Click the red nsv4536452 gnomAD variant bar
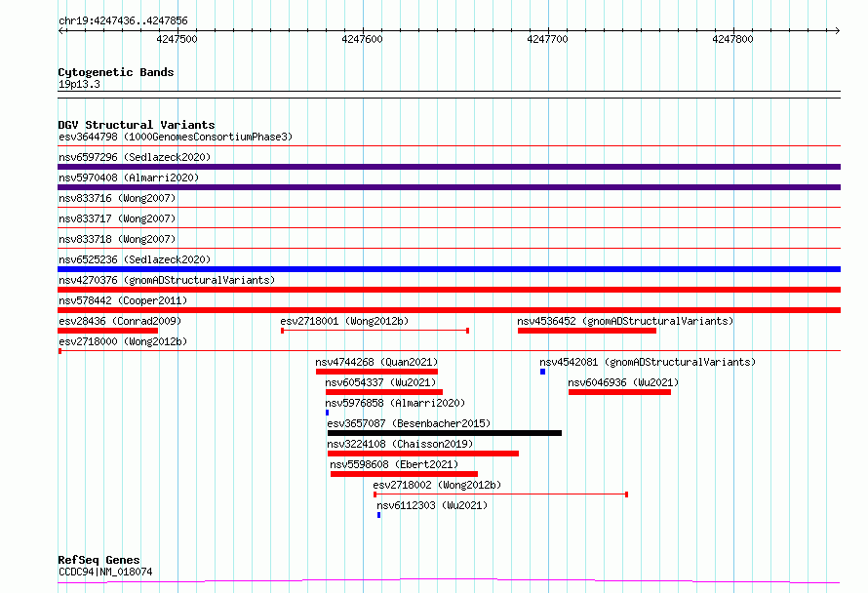Screen dimensions: 868x593 coord(587,331)
